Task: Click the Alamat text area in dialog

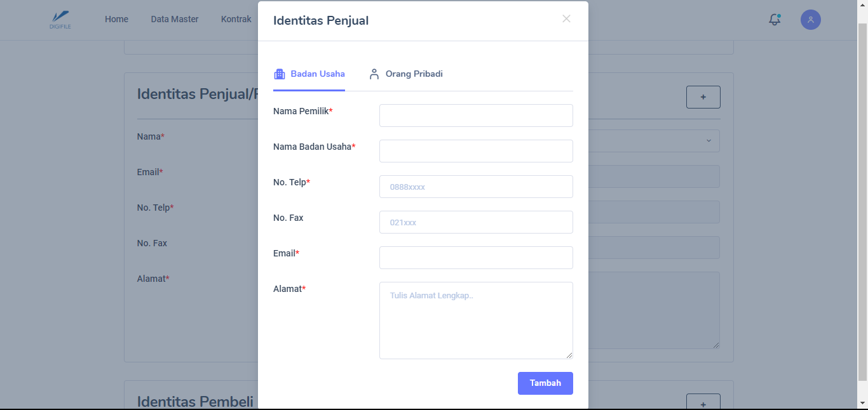Action: coord(476,321)
